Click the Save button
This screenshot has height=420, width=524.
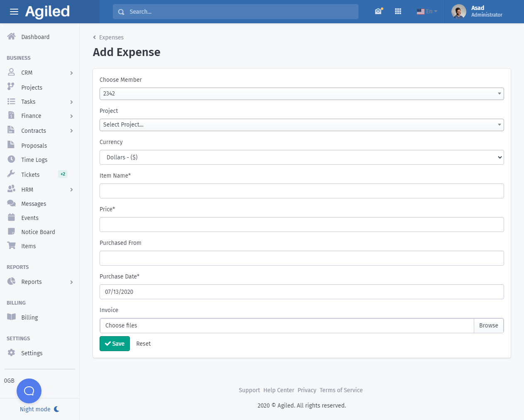pos(115,344)
